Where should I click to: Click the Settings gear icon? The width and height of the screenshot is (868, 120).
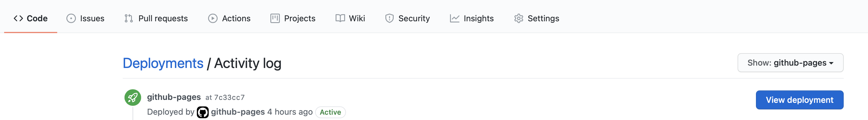(x=518, y=19)
